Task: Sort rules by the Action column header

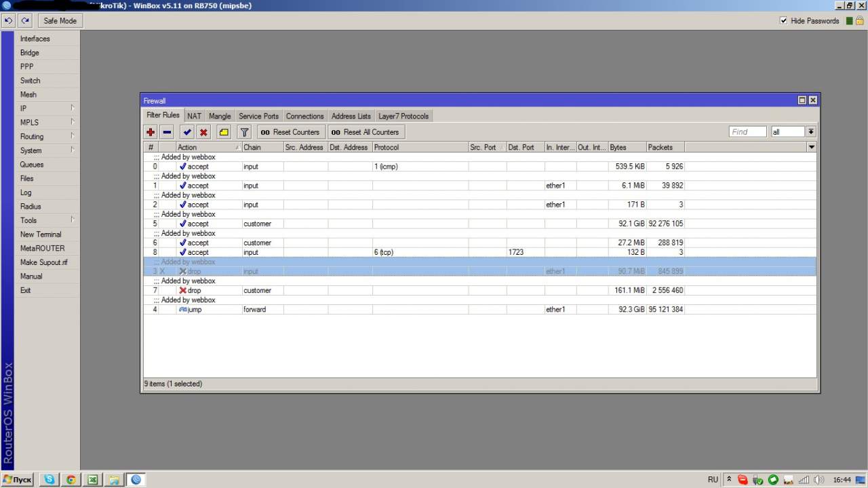Action: point(208,147)
